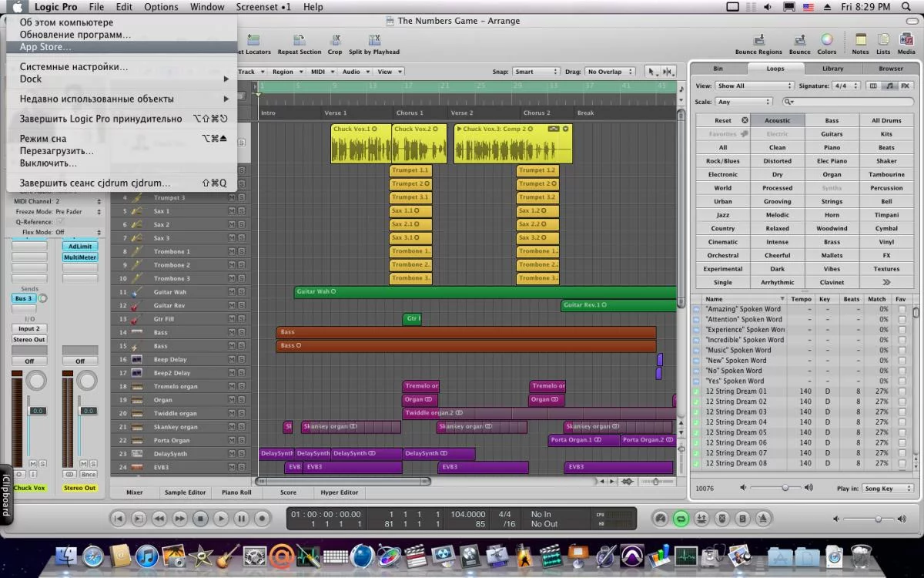Screen dimensions: 924x578
Task: Click the Split by Playhead icon
Action: [374, 41]
